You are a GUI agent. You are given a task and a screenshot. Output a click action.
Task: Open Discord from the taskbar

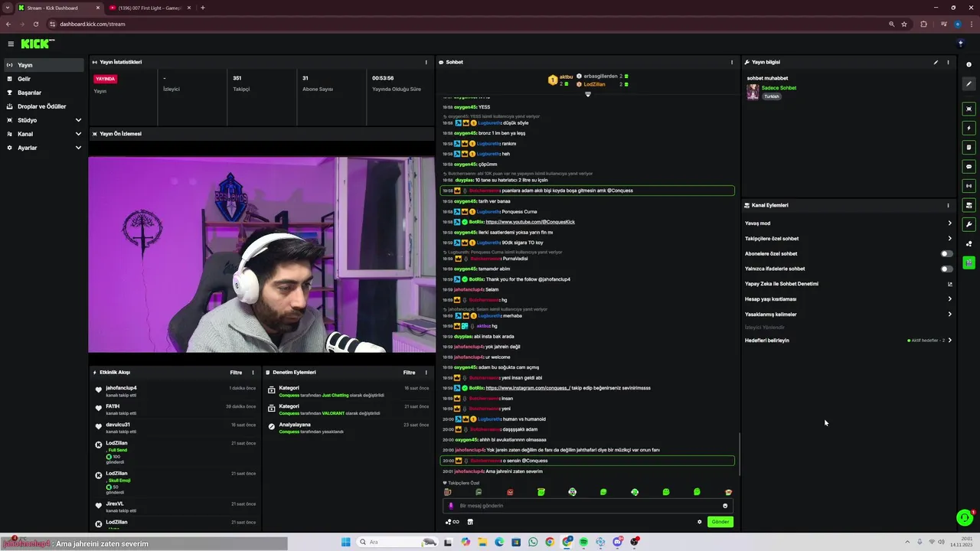617,542
